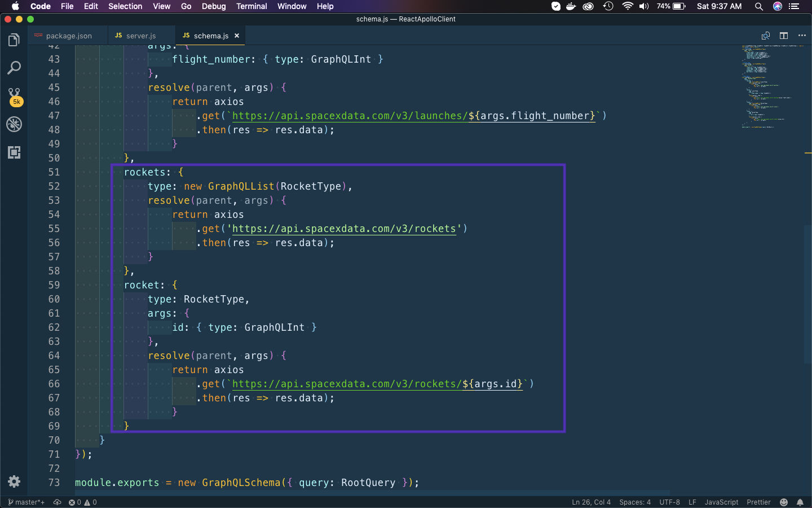Click the GraphQLInt type on line 62

point(274,327)
